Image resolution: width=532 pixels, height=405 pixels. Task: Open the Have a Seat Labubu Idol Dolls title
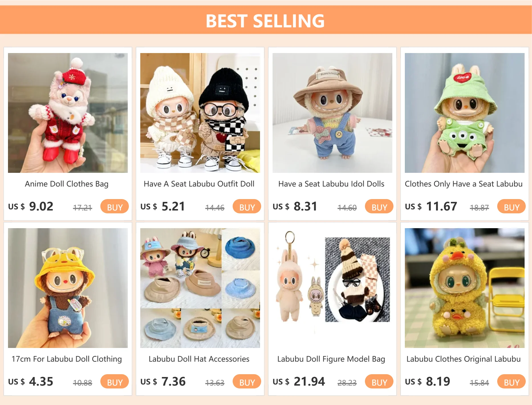(x=331, y=184)
